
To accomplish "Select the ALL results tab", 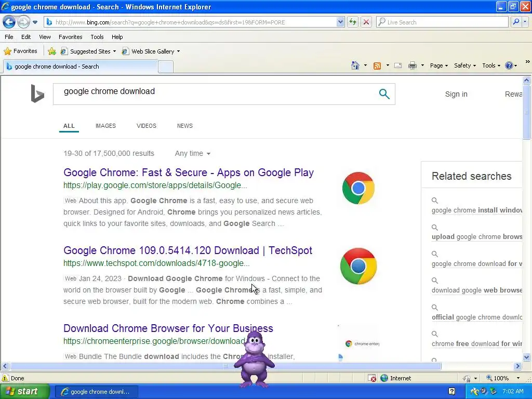I will pyautogui.click(x=69, y=126).
